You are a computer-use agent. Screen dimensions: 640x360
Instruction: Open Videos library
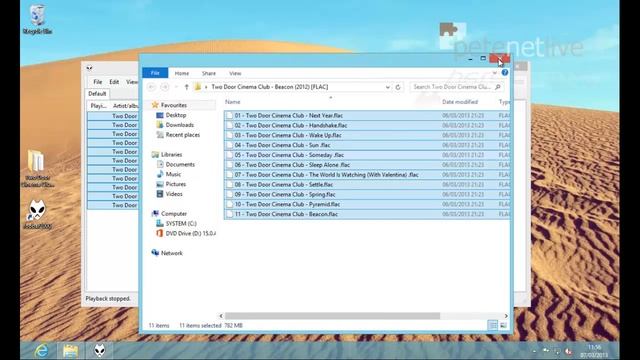tap(169, 194)
